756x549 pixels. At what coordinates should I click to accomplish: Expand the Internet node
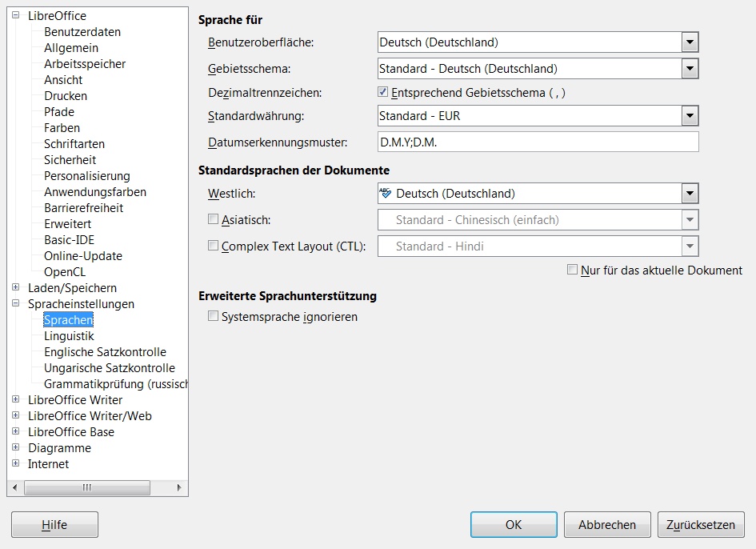coord(15,463)
